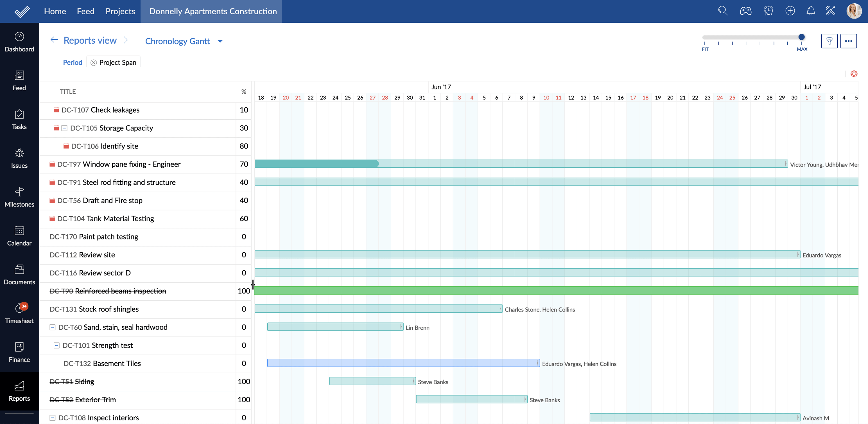
Task: Click the game controller icon
Action: point(745,11)
